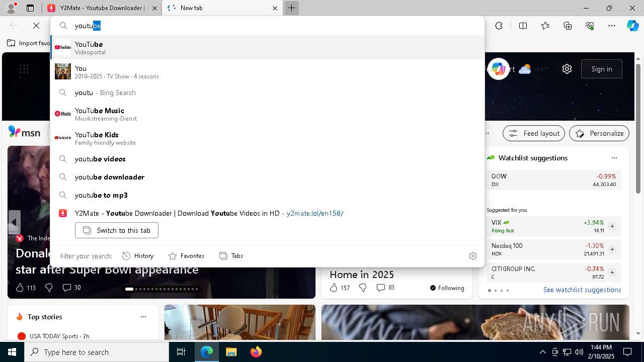Toggle split screen view
644x362 pixels.
523,26
